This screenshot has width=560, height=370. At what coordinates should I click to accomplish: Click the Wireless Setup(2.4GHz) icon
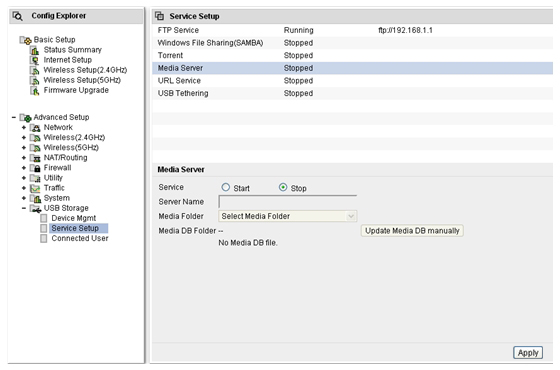[35, 70]
